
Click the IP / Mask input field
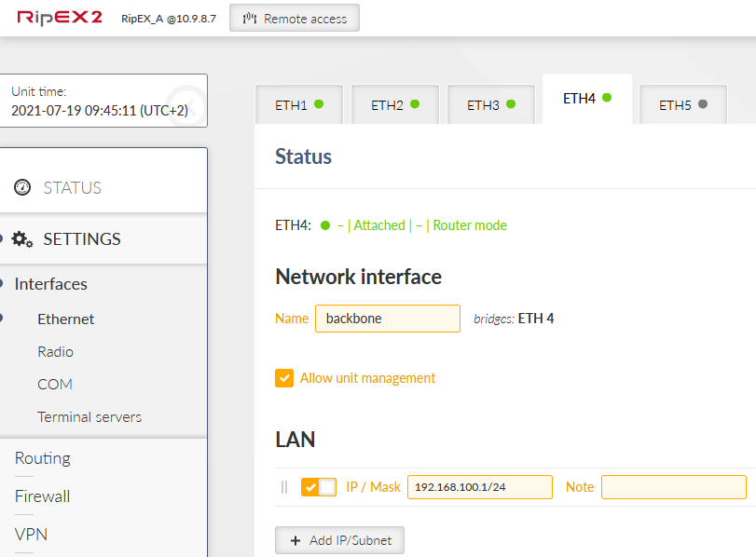click(x=479, y=487)
